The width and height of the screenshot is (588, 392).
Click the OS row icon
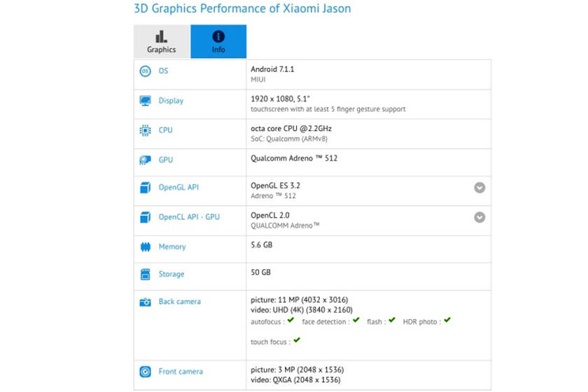[145, 71]
